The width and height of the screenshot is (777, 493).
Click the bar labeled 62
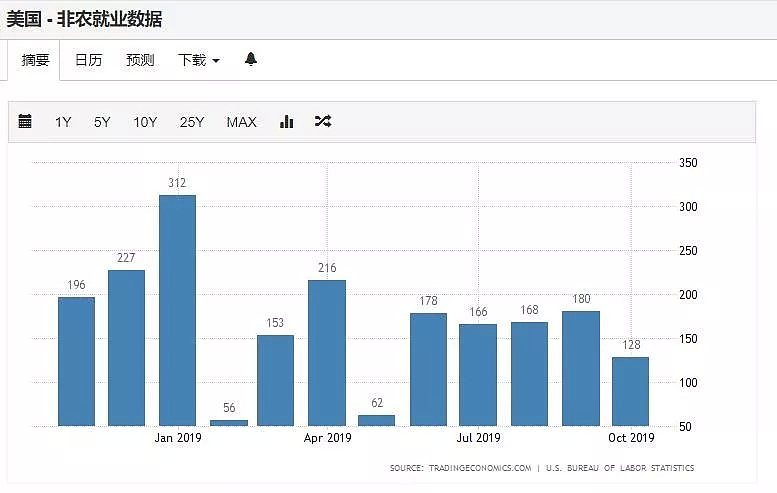[x=377, y=420]
